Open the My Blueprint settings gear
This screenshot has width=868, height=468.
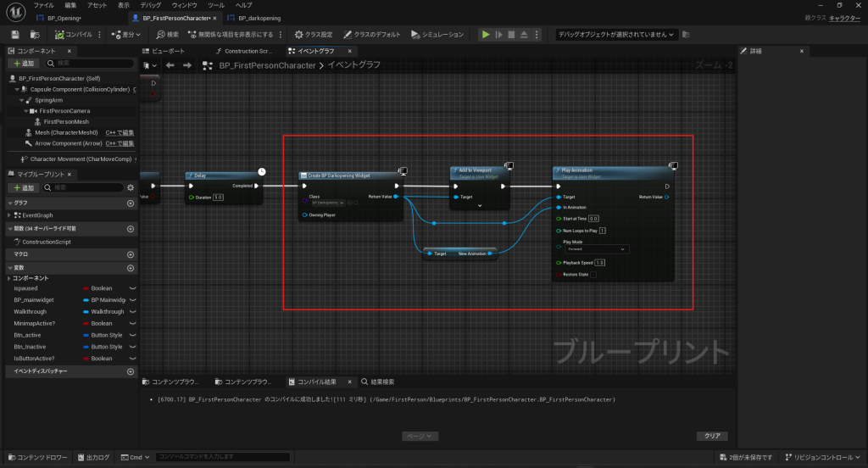click(131, 187)
